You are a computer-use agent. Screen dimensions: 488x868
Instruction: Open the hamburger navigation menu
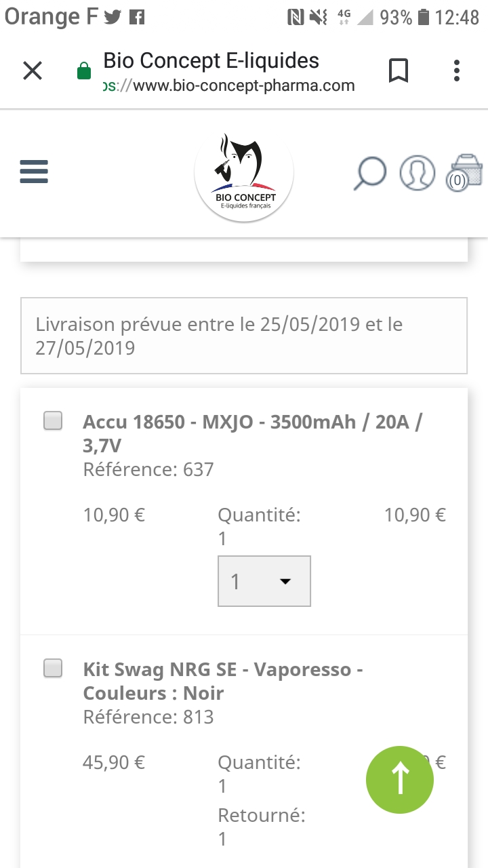pos(34,172)
